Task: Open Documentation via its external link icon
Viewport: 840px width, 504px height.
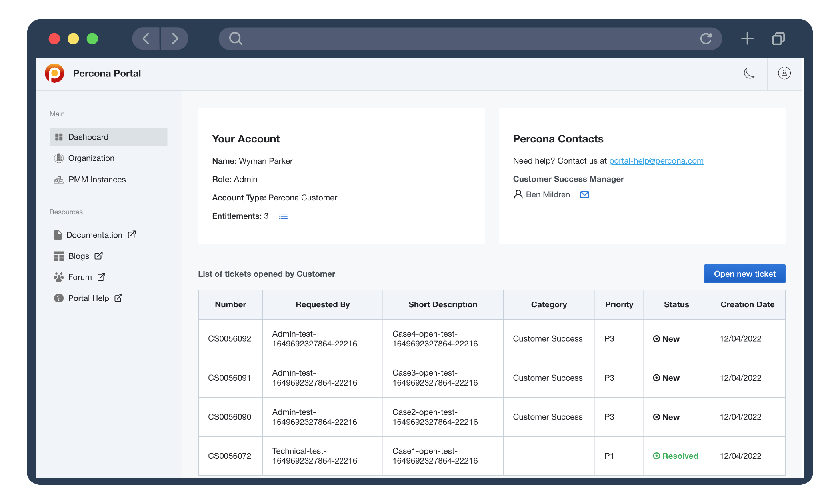Action: (x=132, y=235)
